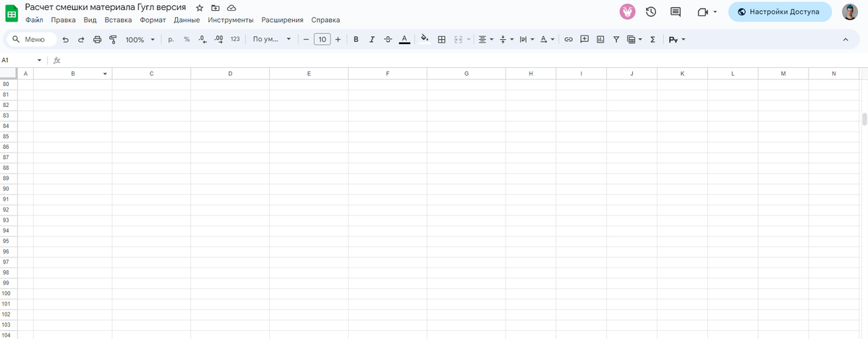Increase font size with plus button
This screenshot has height=339, width=868.
[x=338, y=40]
